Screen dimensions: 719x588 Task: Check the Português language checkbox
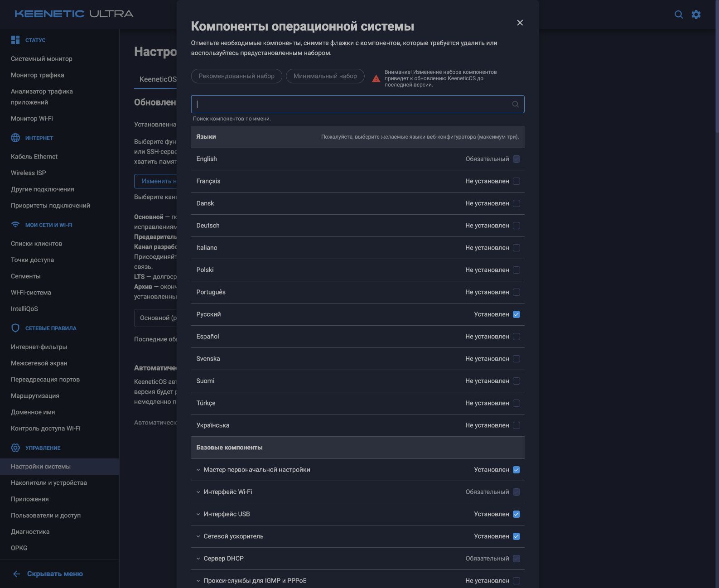pyautogui.click(x=516, y=292)
